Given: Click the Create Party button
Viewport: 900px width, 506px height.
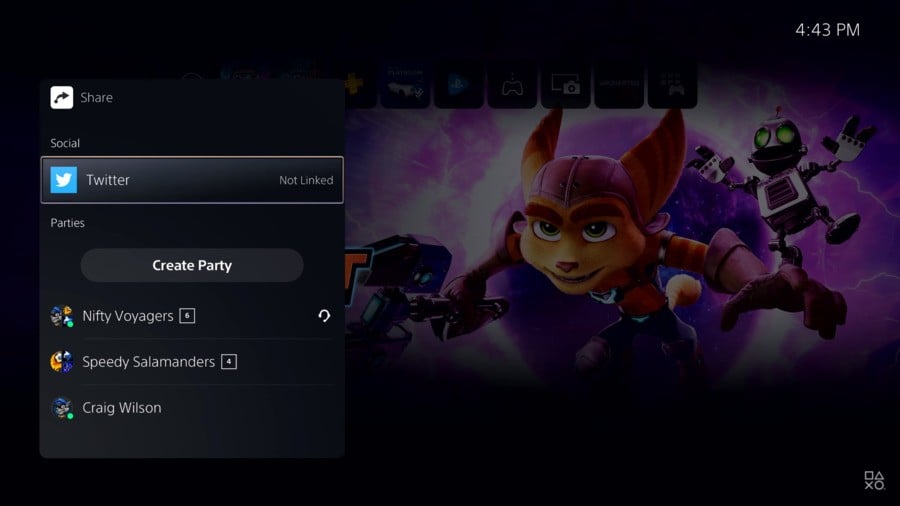Looking at the screenshot, I should (192, 265).
